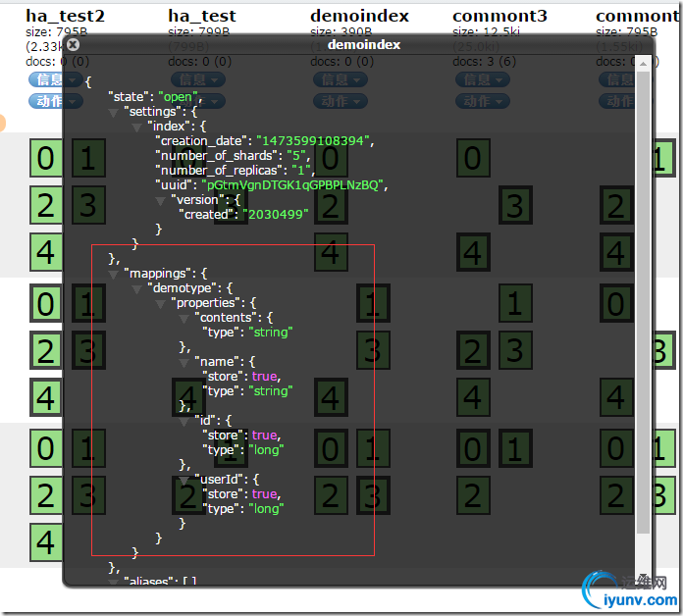
Task: Open 信息 dropdown under demoindex index header
Action: tap(341, 79)
